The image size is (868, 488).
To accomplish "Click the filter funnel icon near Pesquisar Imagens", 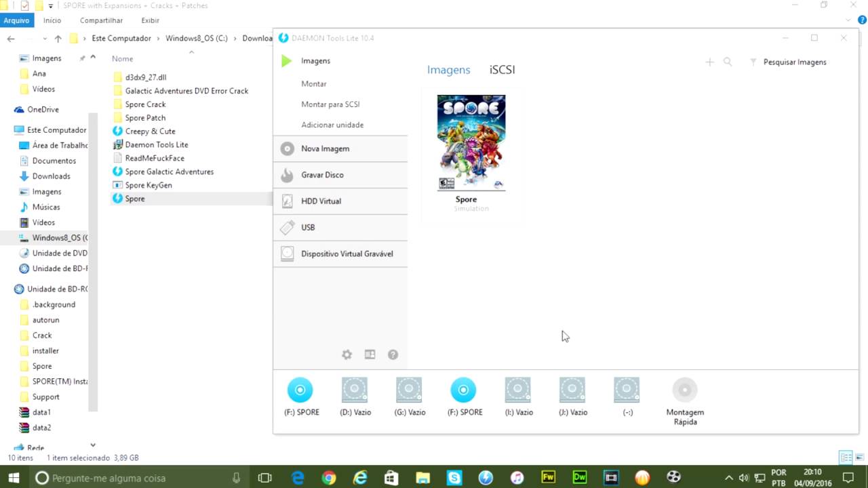I will click(753, 62).
